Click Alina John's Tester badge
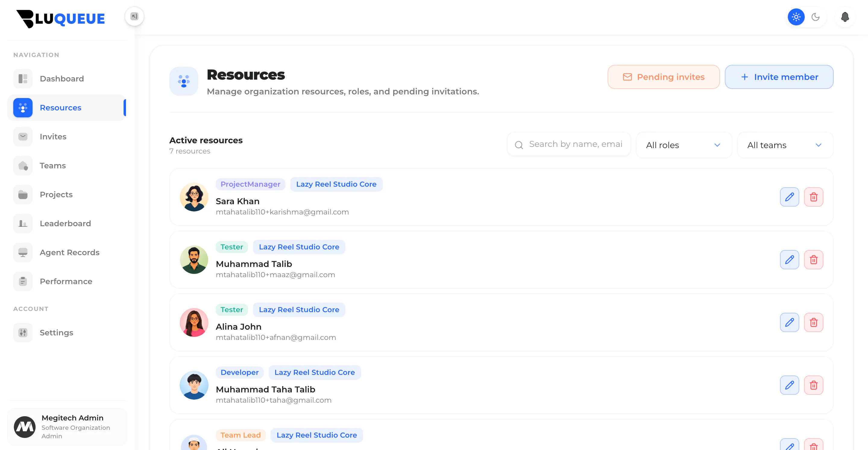The height and width of the screenshot is (450, 868). click(231, 309)
